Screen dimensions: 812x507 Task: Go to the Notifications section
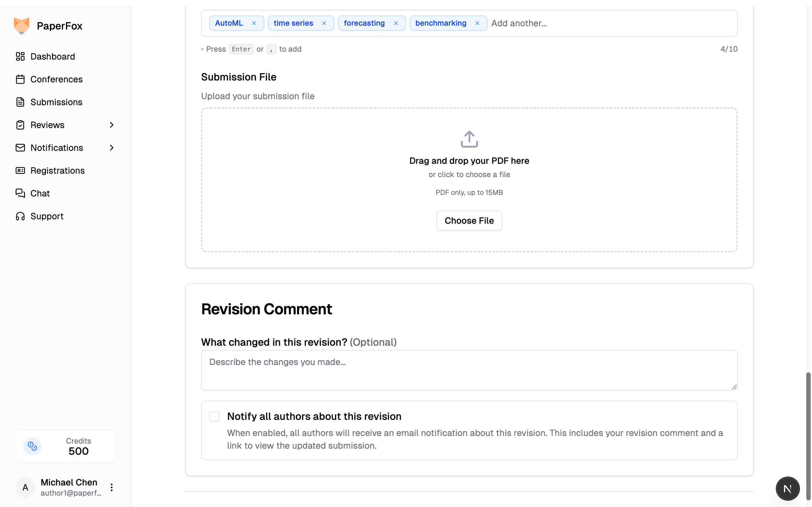tap(57, 148)
